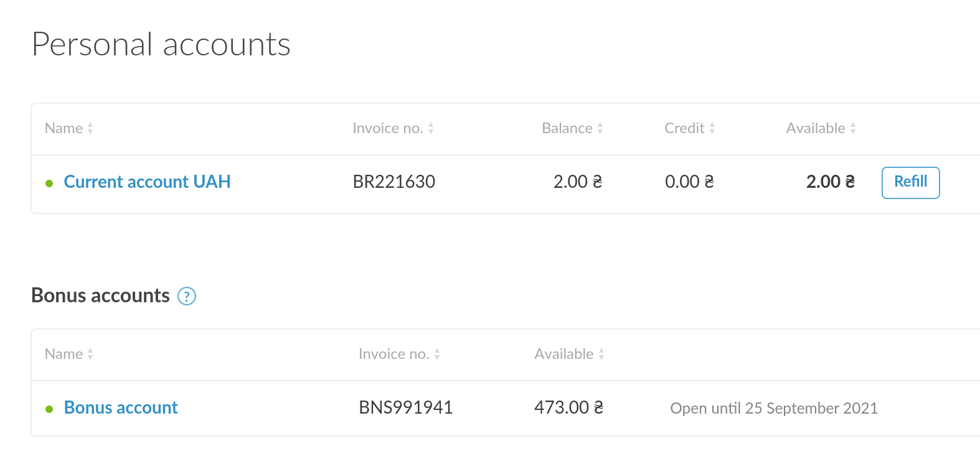This screenshot has width=980, height=464.
Task: Sort bonus accounts by Invoice no. arrows
Action: coord(437,354)
